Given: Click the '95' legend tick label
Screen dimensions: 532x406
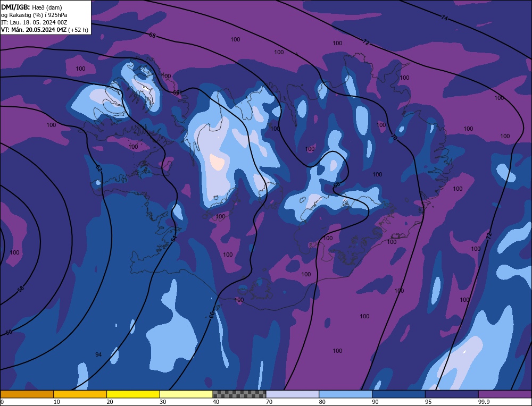Looking at the screenshot, I should (428, 402).
